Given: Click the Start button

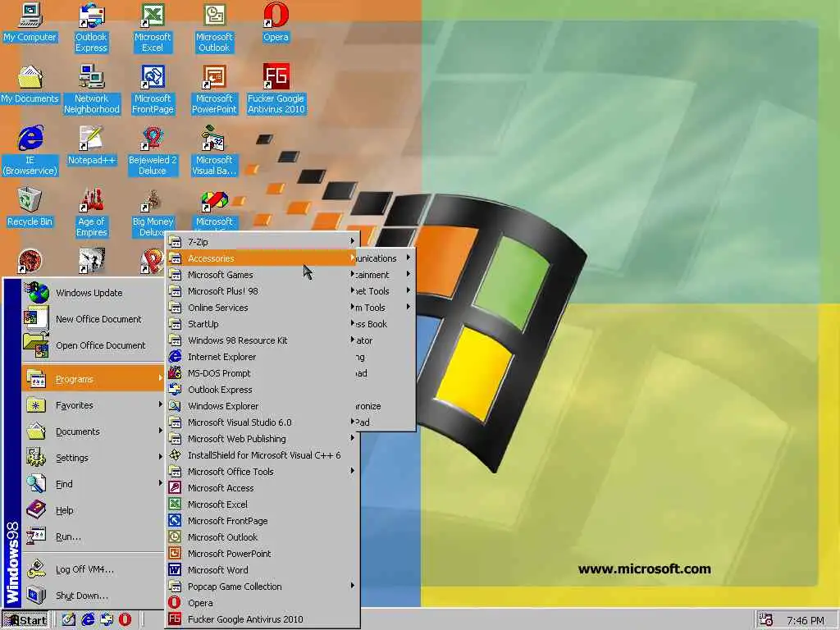Looking at the screenshot, I should [25, 620].
